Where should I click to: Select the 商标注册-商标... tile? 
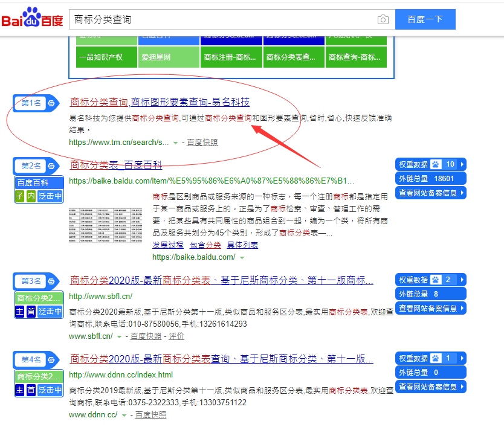tap(231, 57)
